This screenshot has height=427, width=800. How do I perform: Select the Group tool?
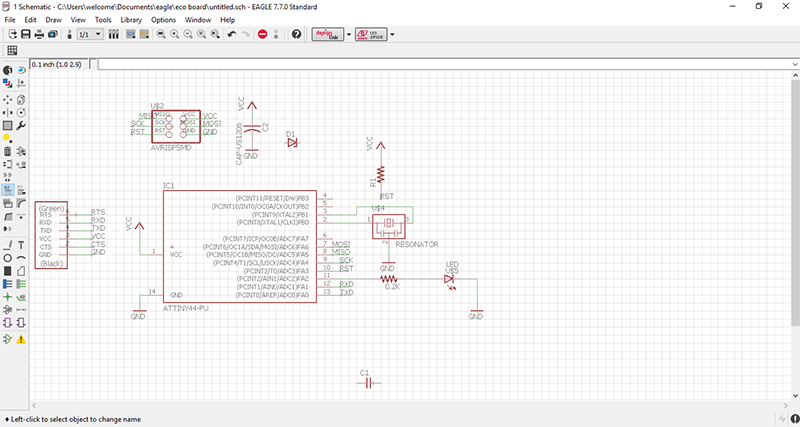(x=8, y=125)
